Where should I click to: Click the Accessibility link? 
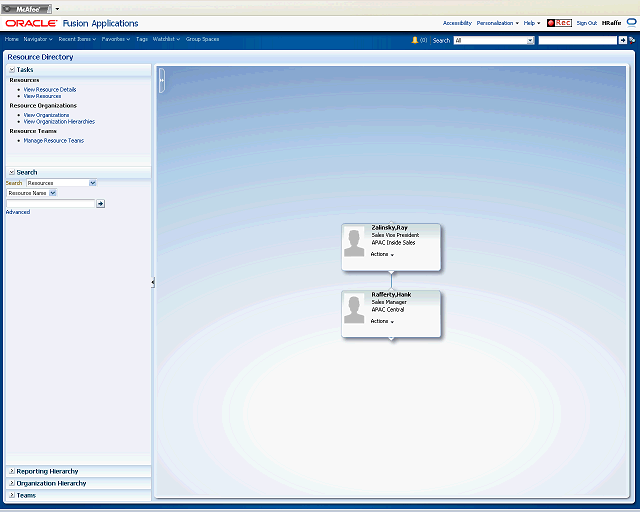click(x=457, y=23)
